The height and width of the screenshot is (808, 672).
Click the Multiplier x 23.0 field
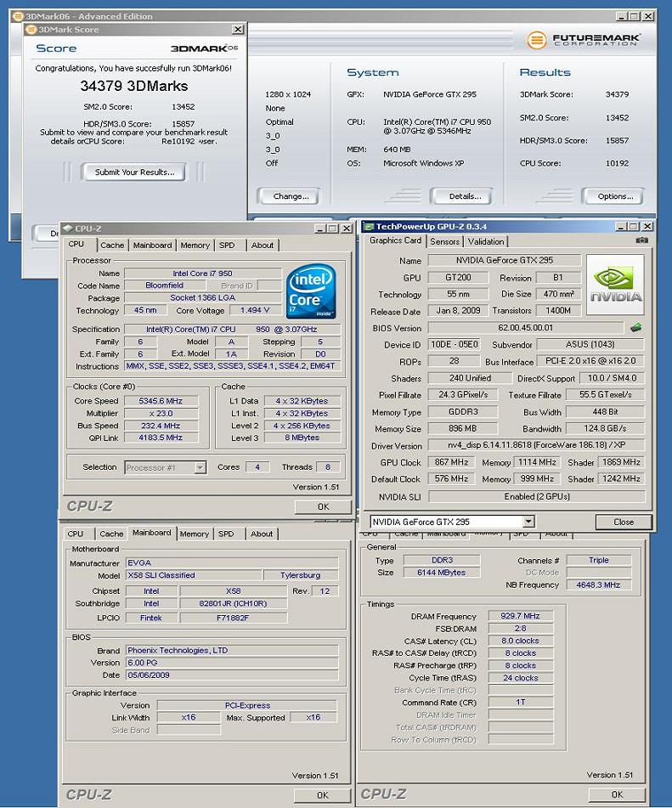point(161,413)
